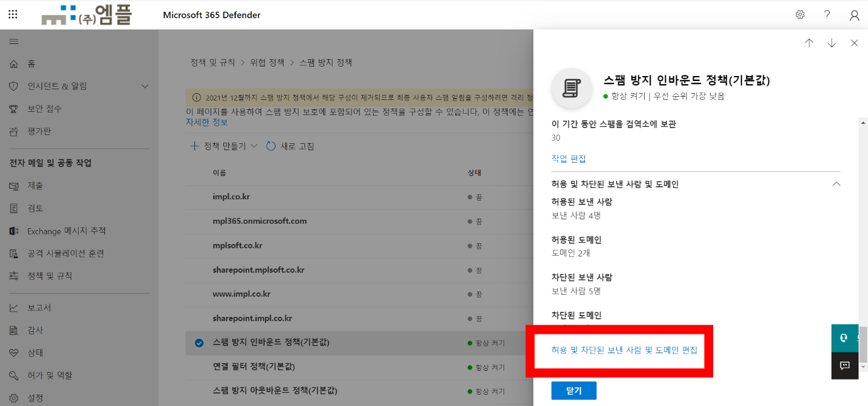
Task: Click the 작업 편집 link
Action: coord(569,159)
